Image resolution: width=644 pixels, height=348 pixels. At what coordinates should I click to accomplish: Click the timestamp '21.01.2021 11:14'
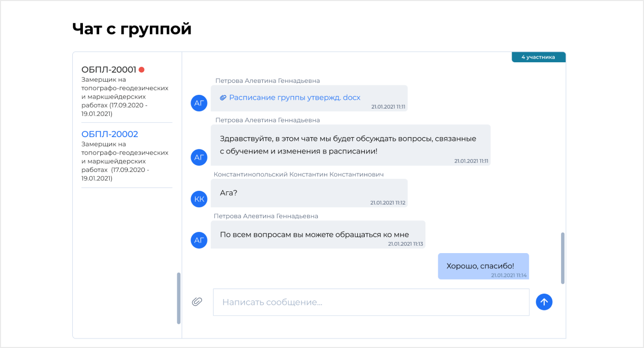point(509,275)
